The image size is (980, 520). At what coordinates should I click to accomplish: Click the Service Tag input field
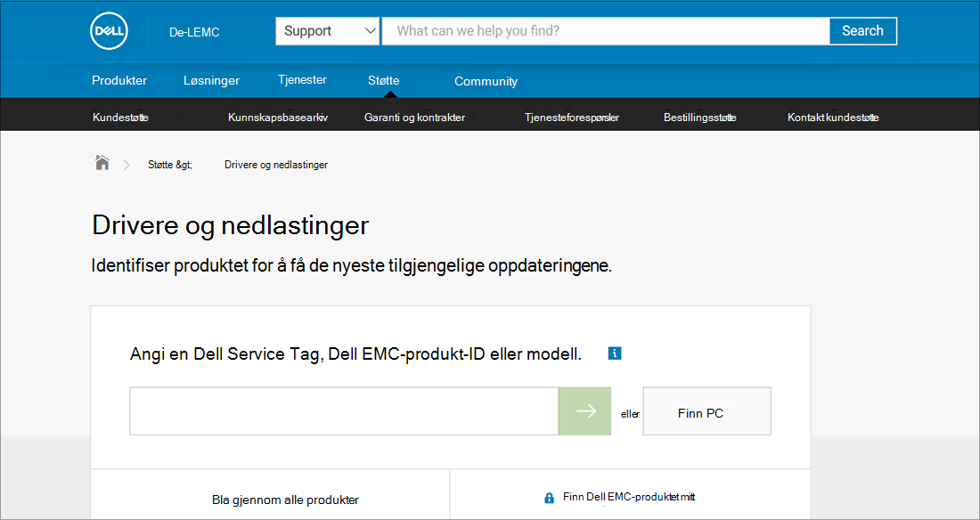(344, 410)
